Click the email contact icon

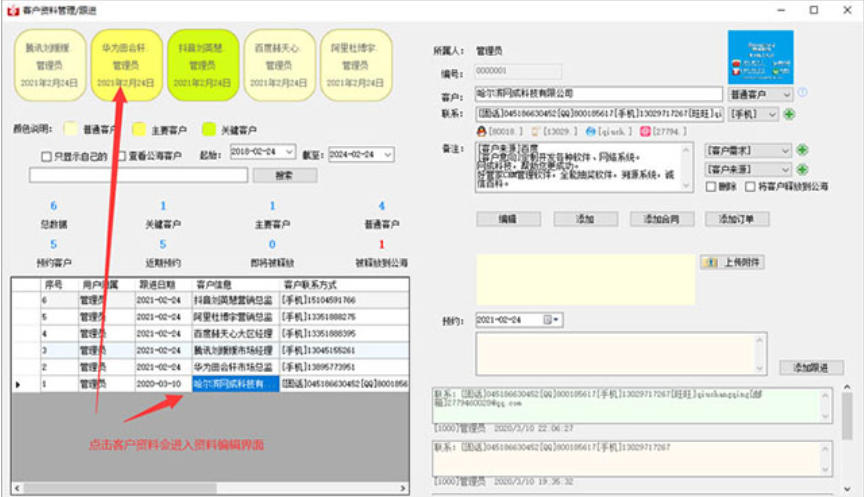click(645, 131)
